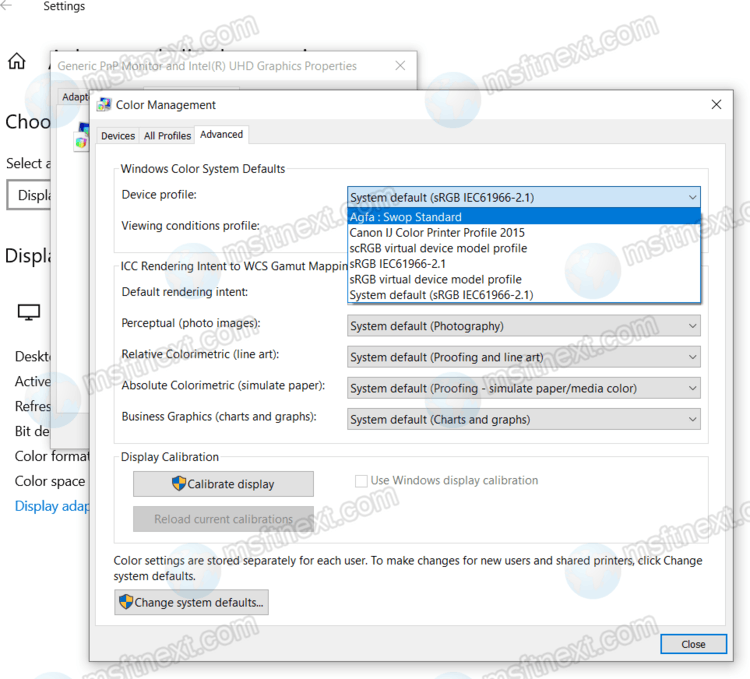
Task: Expand the Business Graphics dropdown
Action: (692, 420)
